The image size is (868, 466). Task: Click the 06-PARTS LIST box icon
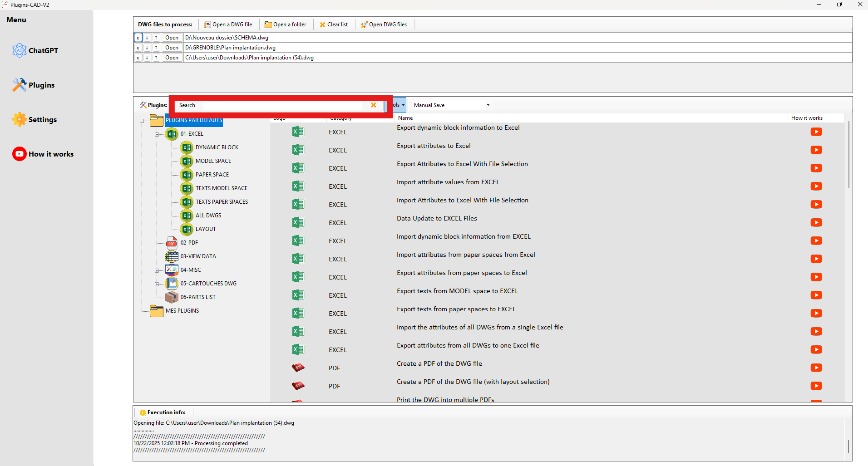tap(171, 297)
